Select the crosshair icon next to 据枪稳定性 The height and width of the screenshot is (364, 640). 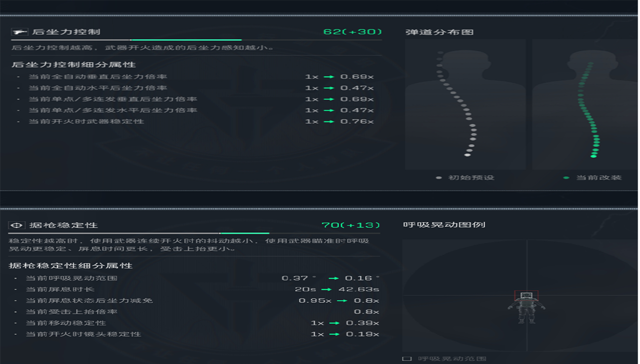(x=17, y=224)
